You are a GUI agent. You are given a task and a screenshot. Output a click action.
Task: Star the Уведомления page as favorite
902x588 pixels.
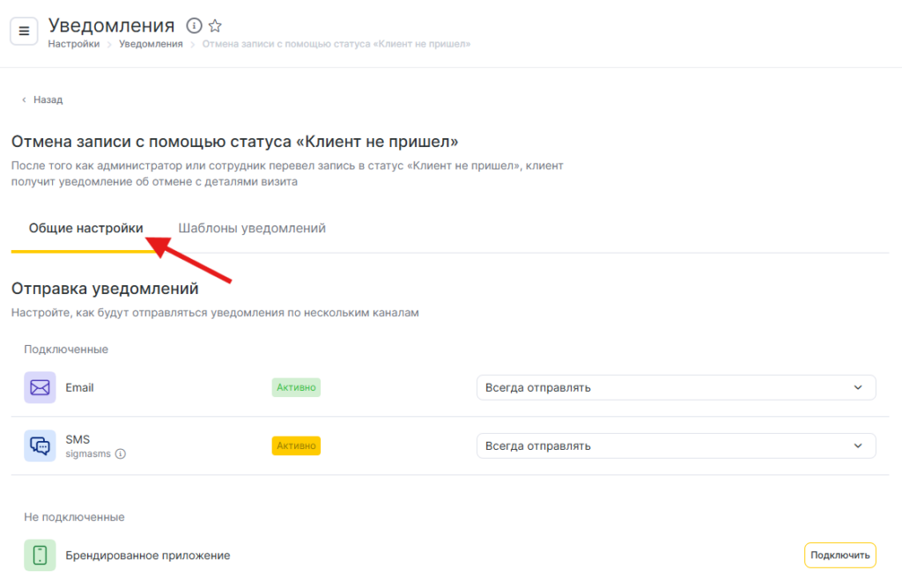pyautogui.click(x=215, y=26)
